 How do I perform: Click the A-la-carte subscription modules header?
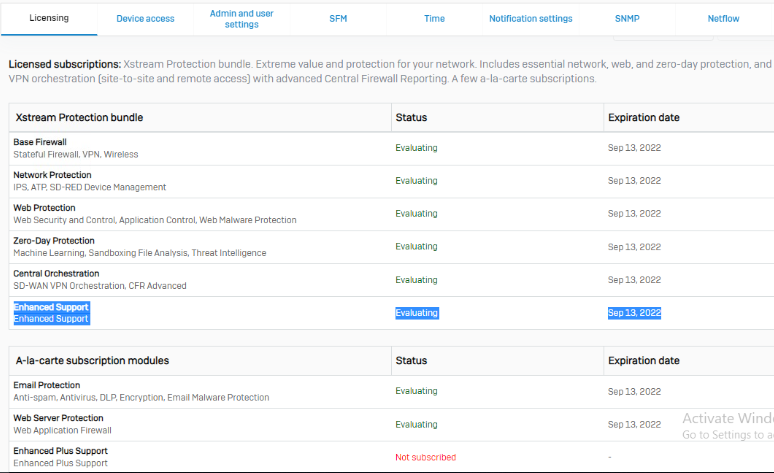click(92, 360)
